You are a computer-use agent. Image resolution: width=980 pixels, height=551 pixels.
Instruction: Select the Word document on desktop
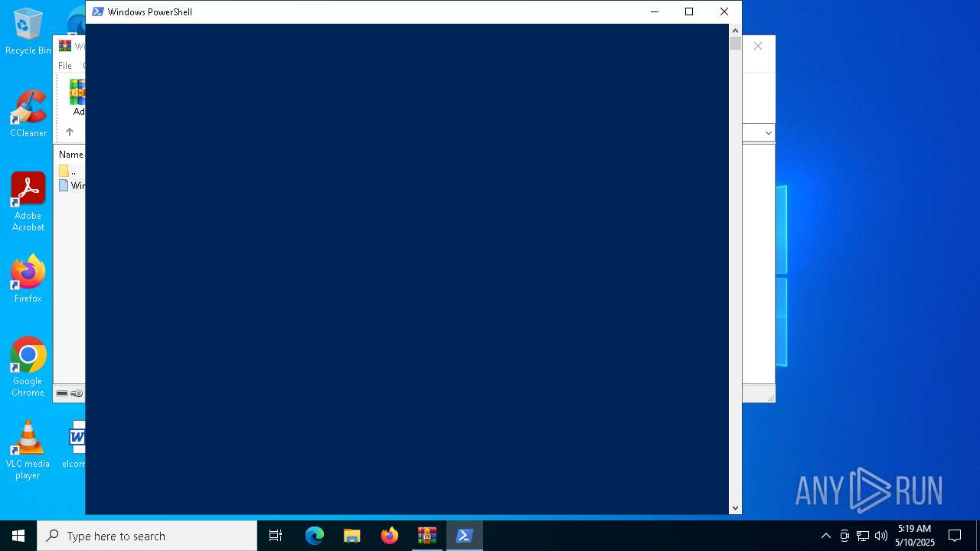76,444
